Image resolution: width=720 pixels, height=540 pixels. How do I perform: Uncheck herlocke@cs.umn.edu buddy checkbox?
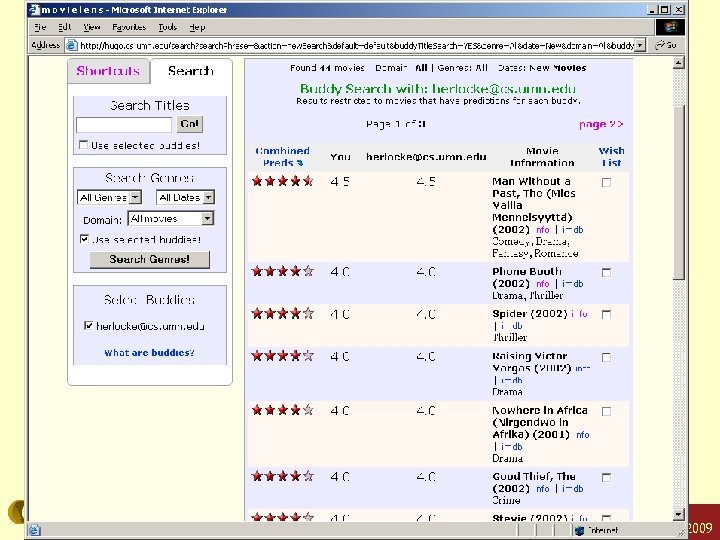tap(88, 326)
